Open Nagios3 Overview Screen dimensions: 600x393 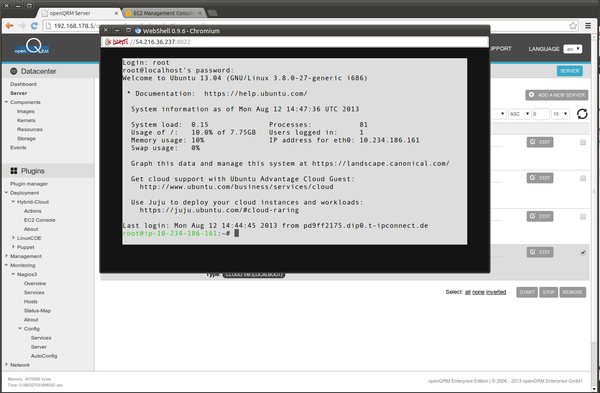point(35,284)
